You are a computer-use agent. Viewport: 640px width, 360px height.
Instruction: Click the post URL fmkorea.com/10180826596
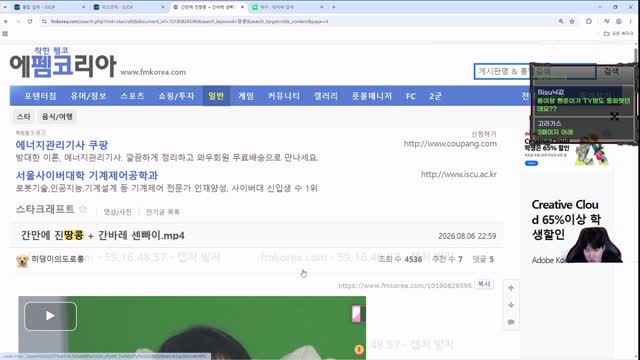point(405,285)
